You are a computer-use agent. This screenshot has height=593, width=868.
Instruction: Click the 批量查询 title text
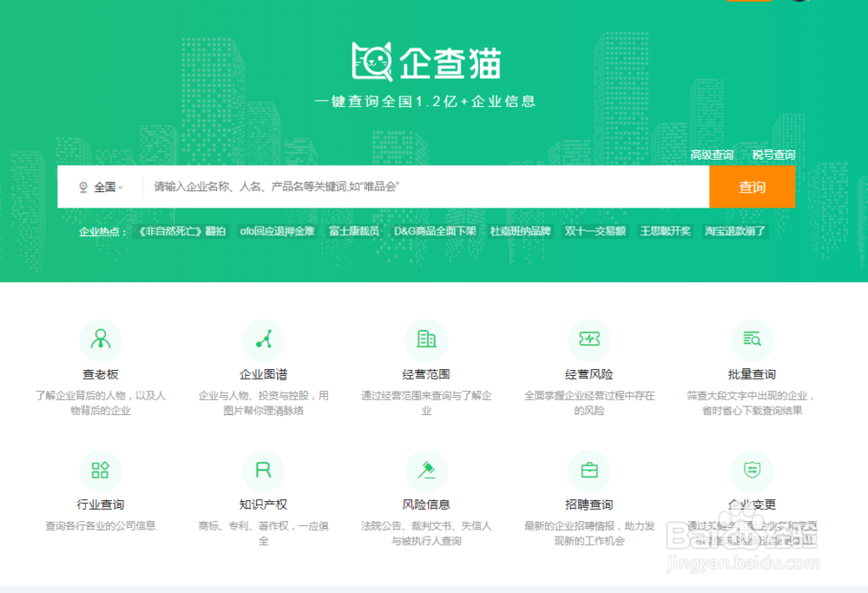click(x=752, y=375)
